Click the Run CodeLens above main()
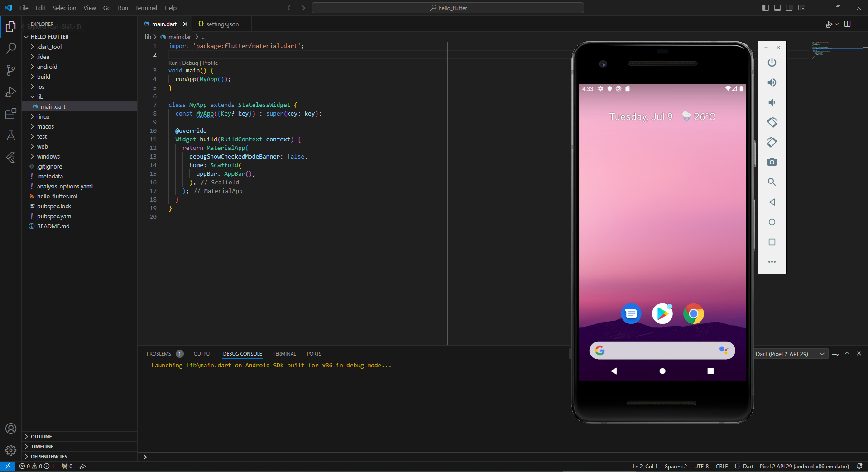 point(173,63)
